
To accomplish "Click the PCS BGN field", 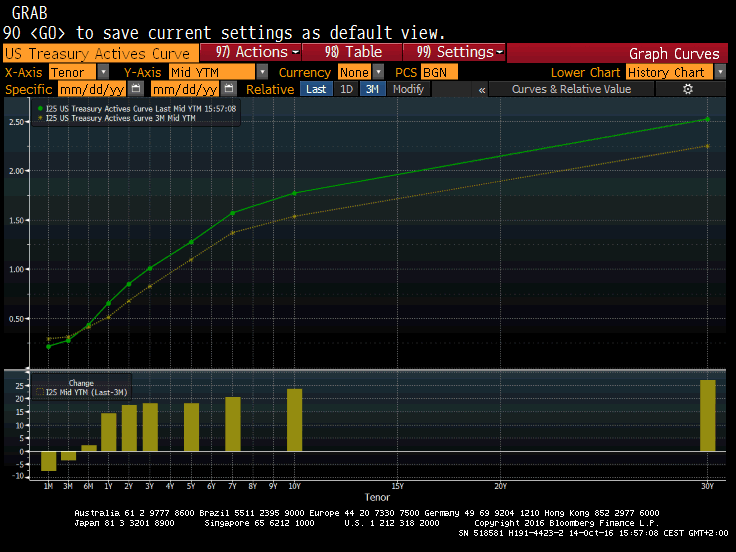I will pyautogui.click(x=439, y=72).
